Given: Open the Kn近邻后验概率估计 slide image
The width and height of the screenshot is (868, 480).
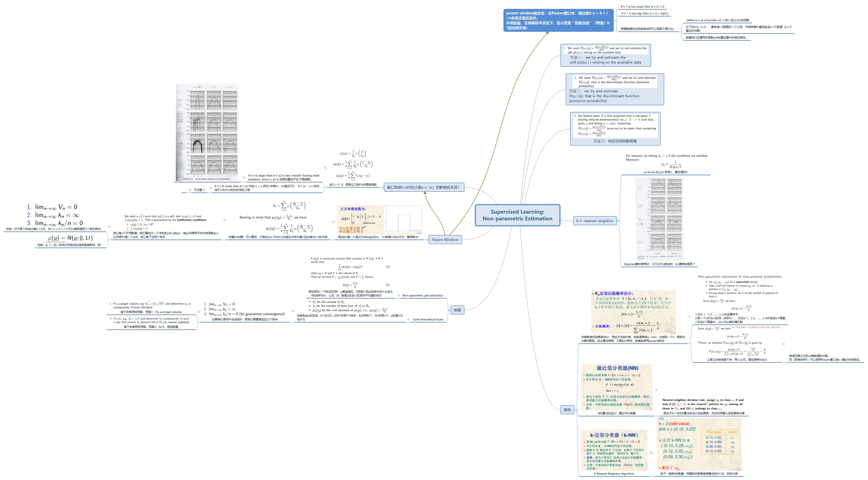Looking at the screenshot, I should click(633, 312).
